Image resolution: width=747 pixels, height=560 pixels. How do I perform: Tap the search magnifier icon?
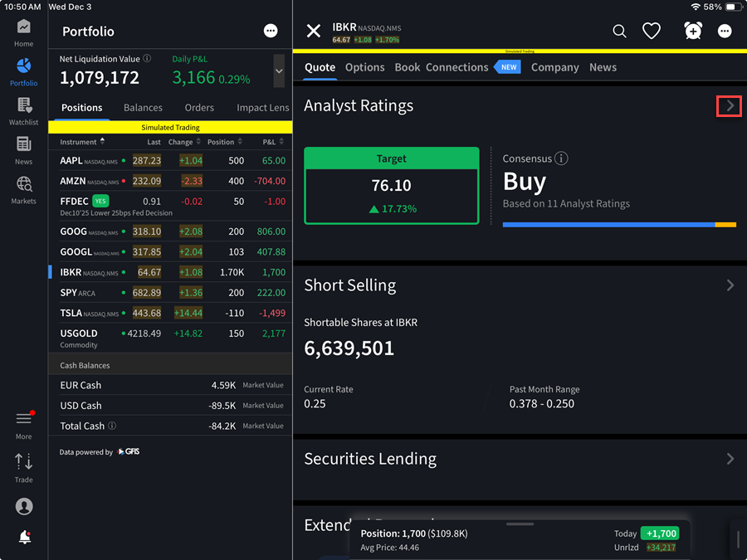(619, 31)
